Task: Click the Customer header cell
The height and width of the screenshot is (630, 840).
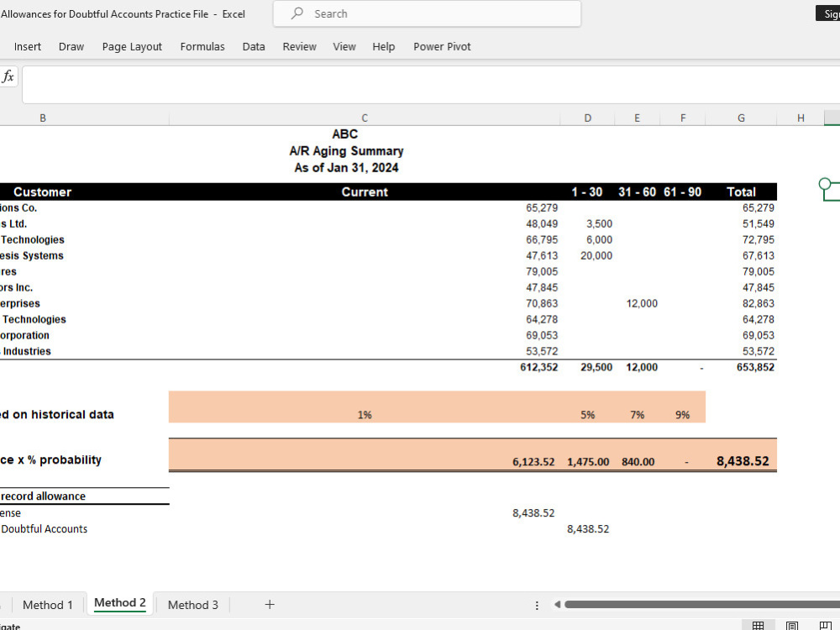Action: [x=42, y=192]
